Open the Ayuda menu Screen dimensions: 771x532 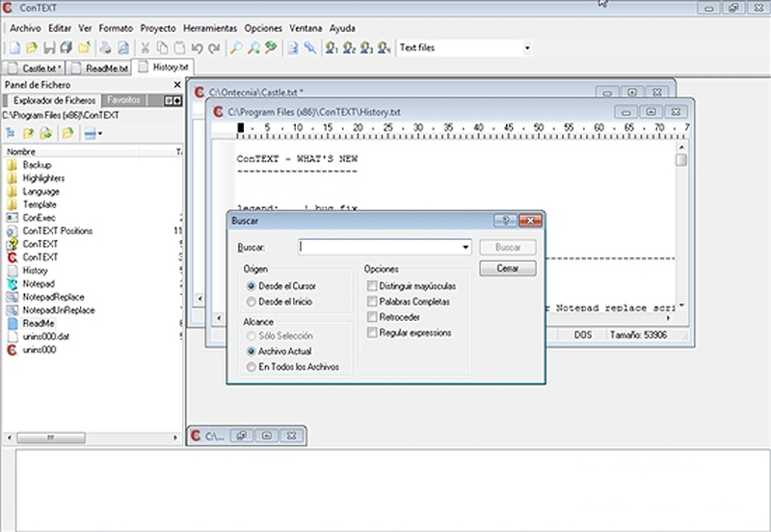click(x=342, y=29)
